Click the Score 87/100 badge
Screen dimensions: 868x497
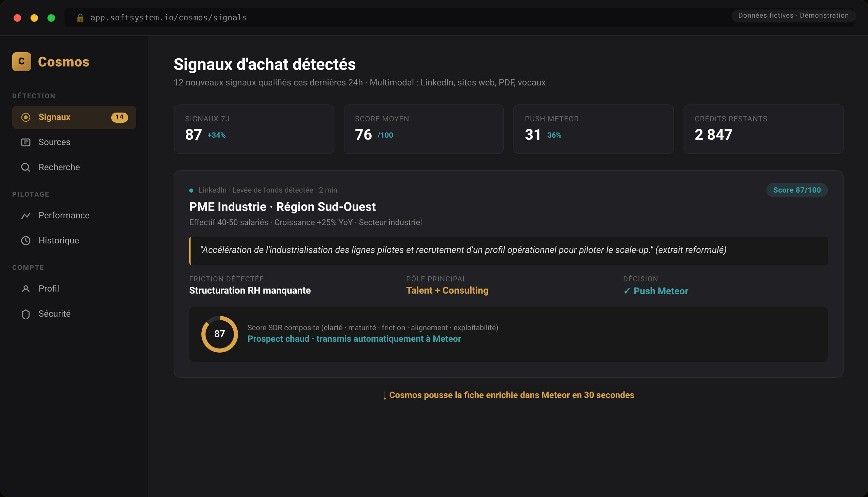click(797, 190)
